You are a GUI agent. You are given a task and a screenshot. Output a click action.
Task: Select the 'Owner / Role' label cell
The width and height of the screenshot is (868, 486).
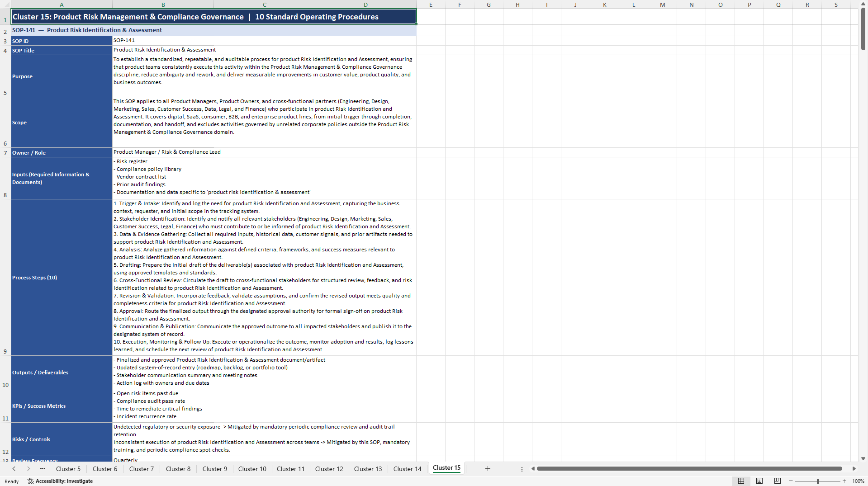click(62, 153)
